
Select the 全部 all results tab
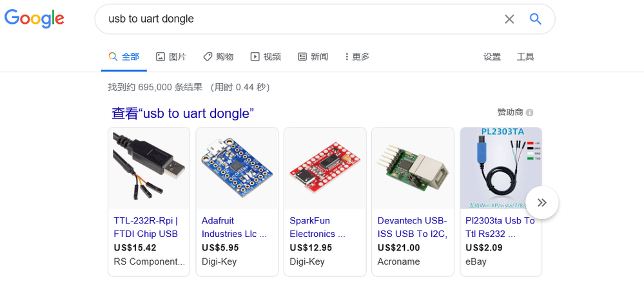tap(124, 57)
